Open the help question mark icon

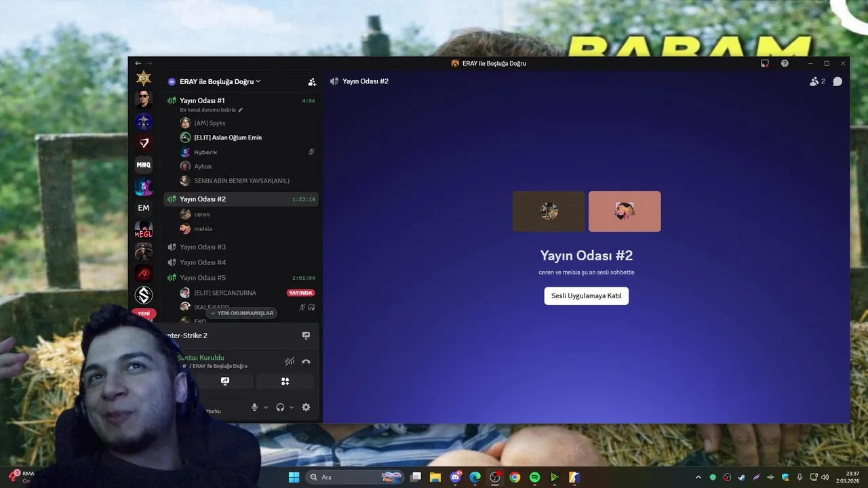tap(785, 63)
